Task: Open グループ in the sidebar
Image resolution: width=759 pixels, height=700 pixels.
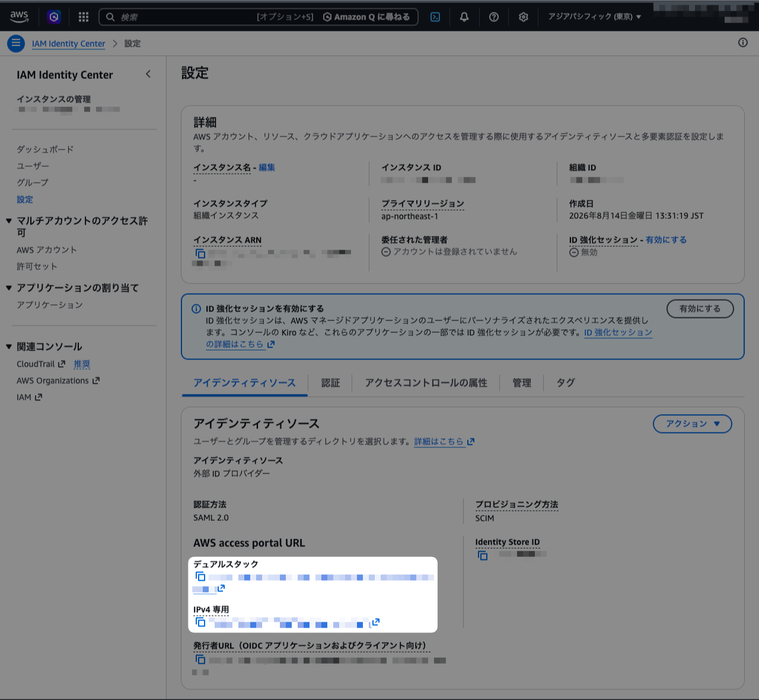Action: click(33, 183)
